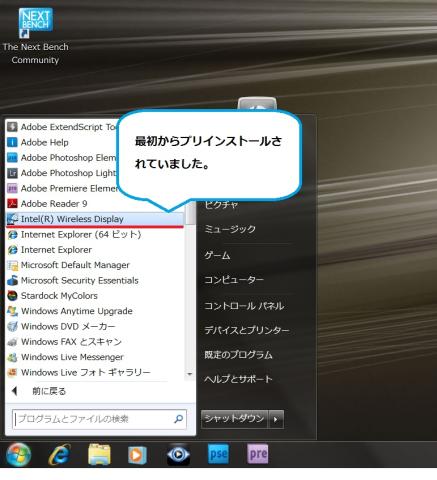
Task: Click the Windows DVD メーカー icon
Action: 12,326
